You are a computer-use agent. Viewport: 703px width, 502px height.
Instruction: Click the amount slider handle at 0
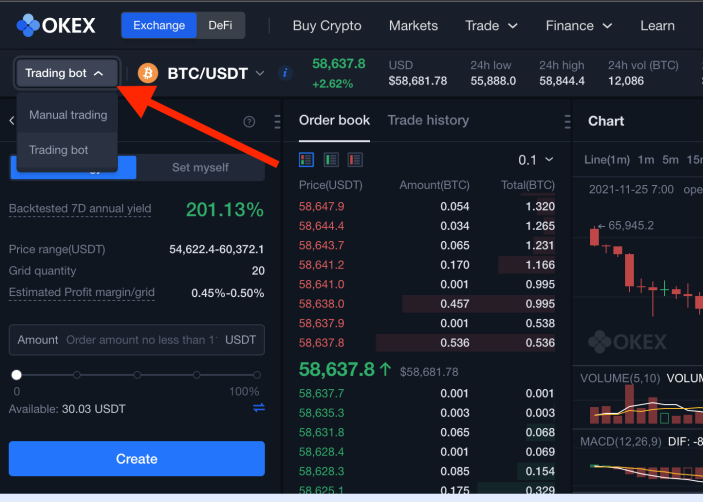click(x=17, y=375)
